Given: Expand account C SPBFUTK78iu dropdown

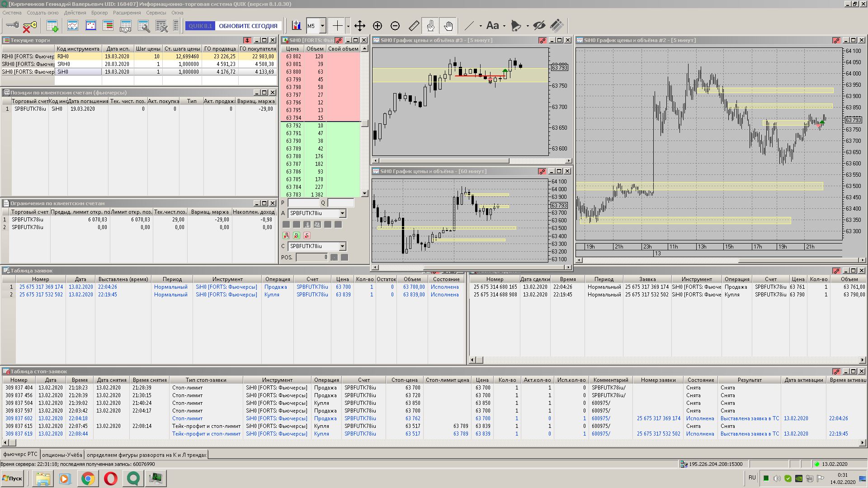Looking at the screenshot, I should [342, 246].
